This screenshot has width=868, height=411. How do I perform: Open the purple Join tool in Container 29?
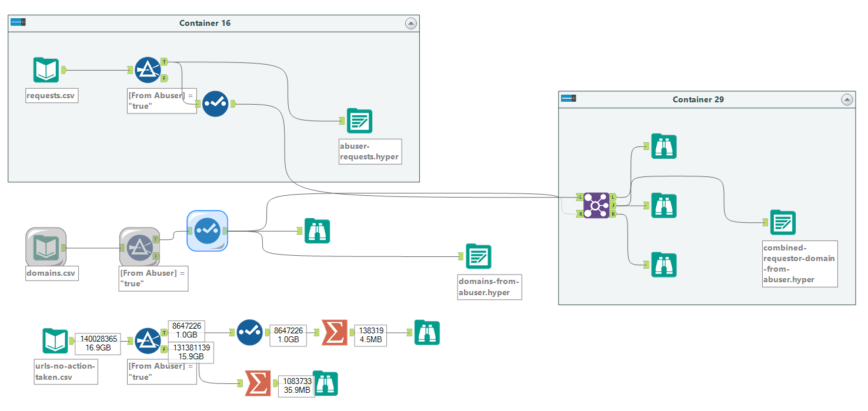pyautogui.click(x=596, y=205)
